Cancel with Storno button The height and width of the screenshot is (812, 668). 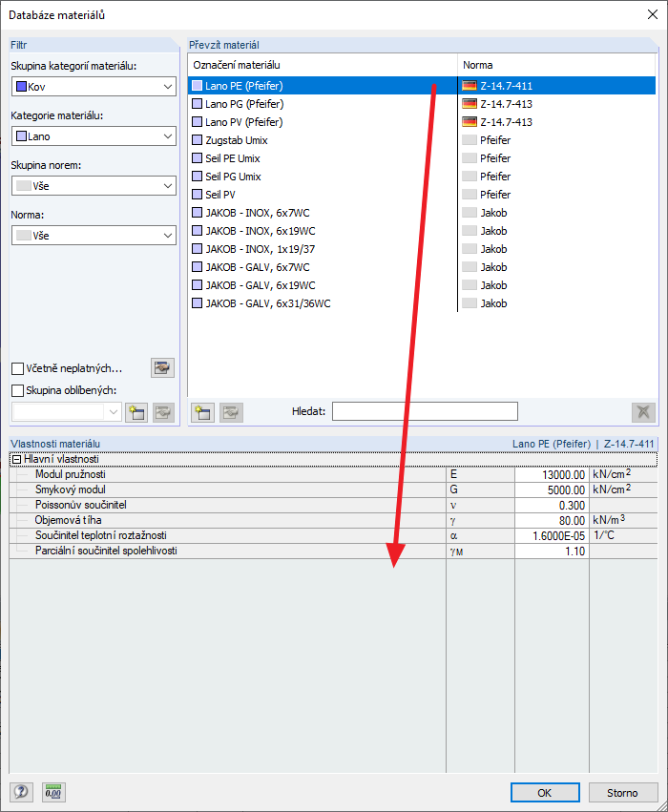pyautogui.click(x=623, y=792)
